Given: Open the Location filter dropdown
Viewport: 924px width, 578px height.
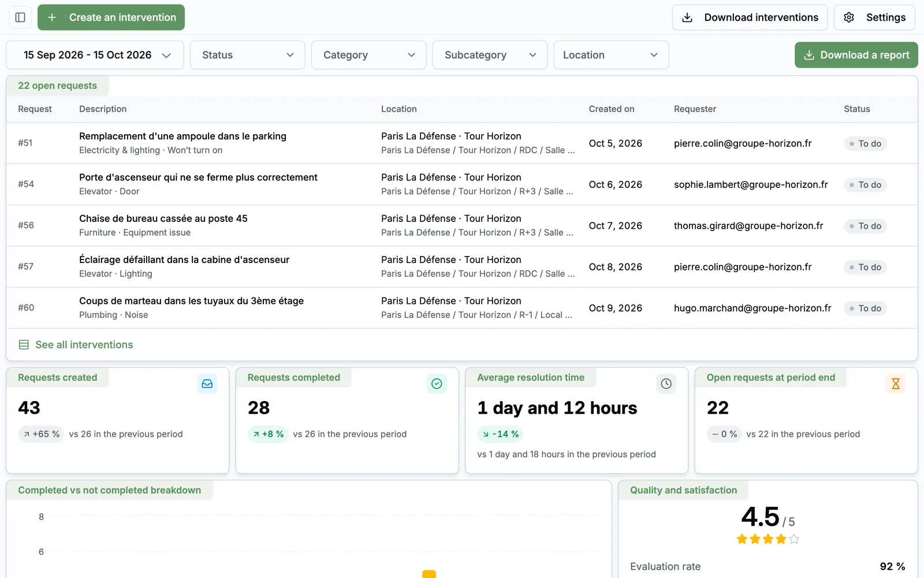Looking at the screenshot, I should pos(611,55).
